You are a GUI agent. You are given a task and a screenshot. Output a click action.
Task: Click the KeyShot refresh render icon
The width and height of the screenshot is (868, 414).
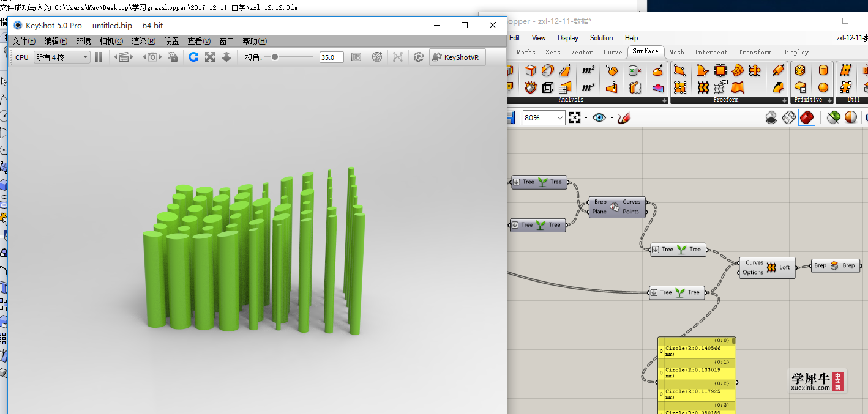point(193,57)
